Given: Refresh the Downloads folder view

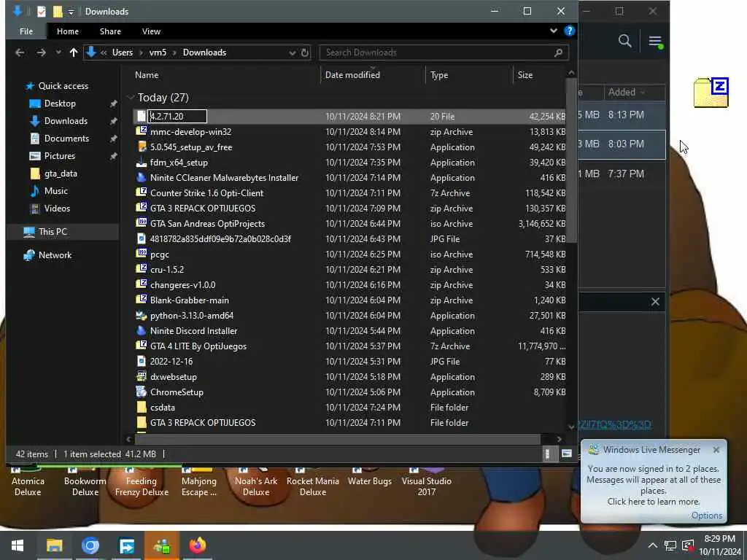Looking at the screenshot, I should pos(305,52).
